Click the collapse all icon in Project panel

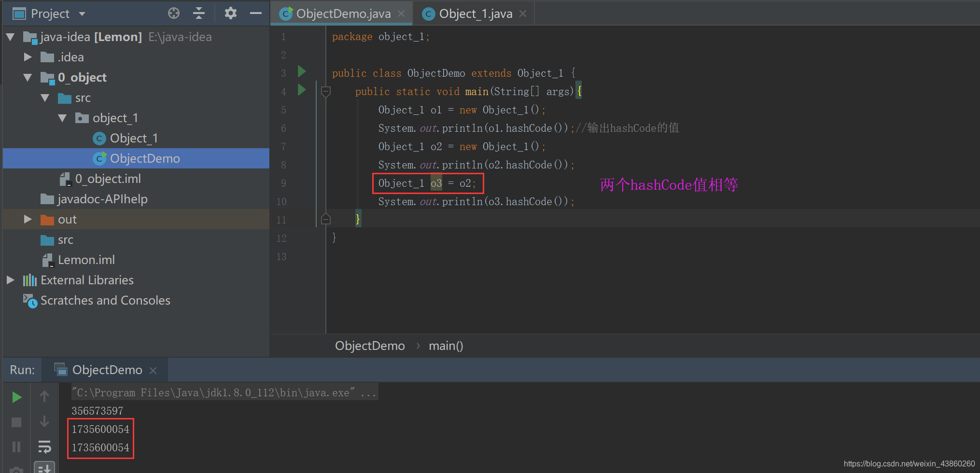[199, 14]
